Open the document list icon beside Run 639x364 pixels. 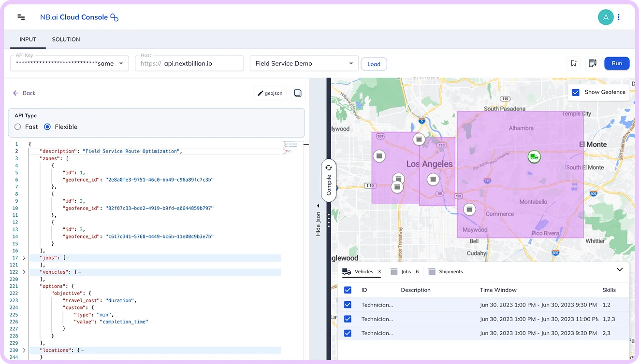tap(592, 63)
